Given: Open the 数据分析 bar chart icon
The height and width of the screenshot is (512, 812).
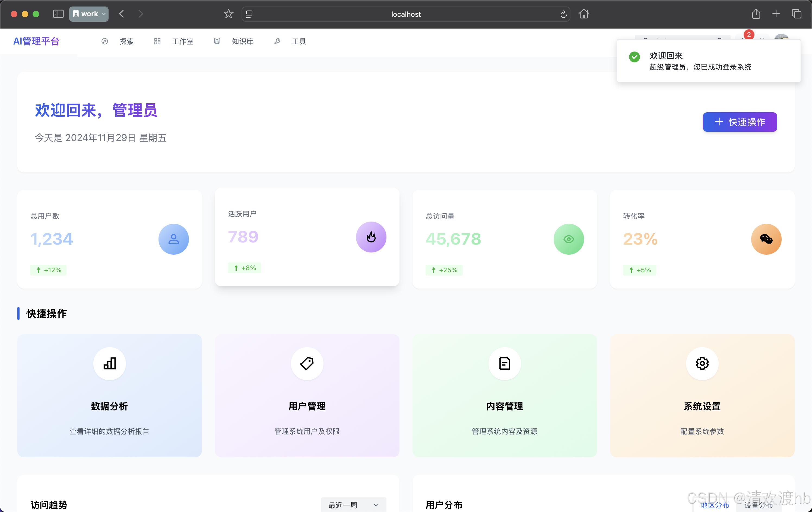Looking at the screenshot, I should click(x=110, y=363).
